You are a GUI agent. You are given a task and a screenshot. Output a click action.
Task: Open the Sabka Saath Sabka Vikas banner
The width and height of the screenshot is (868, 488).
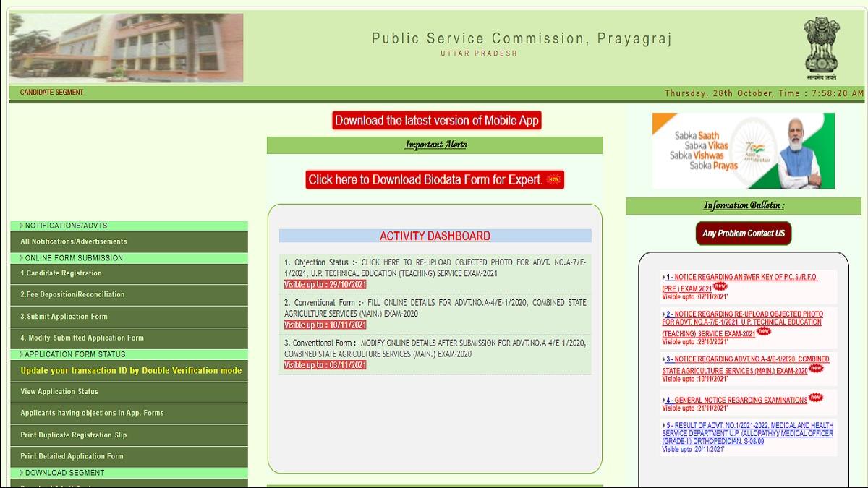[743, 150]
